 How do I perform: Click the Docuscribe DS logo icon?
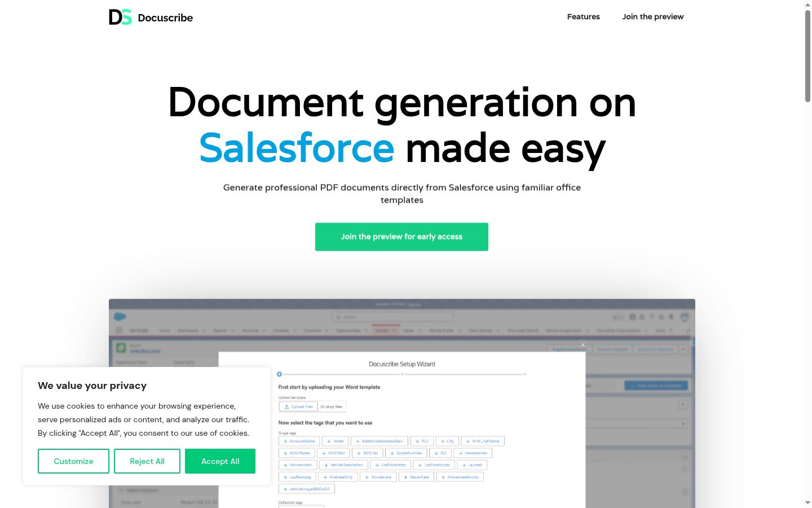(x=120, y=17)
